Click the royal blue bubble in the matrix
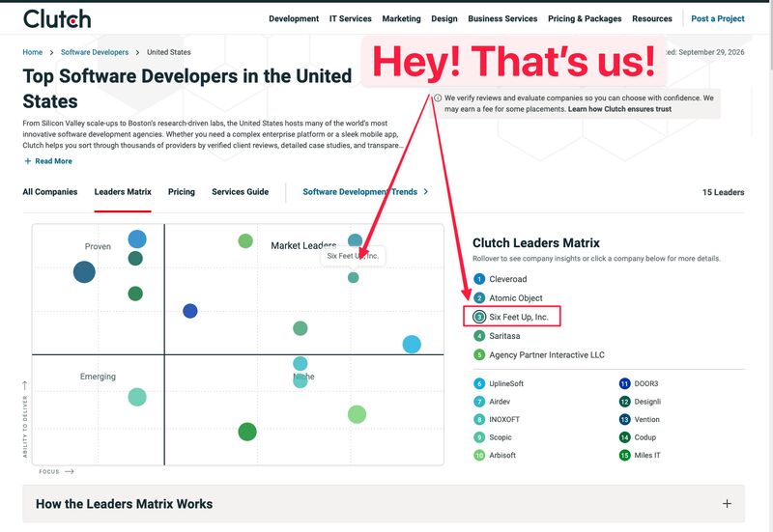Screen dimensions: 773x532 pos(190,311)
